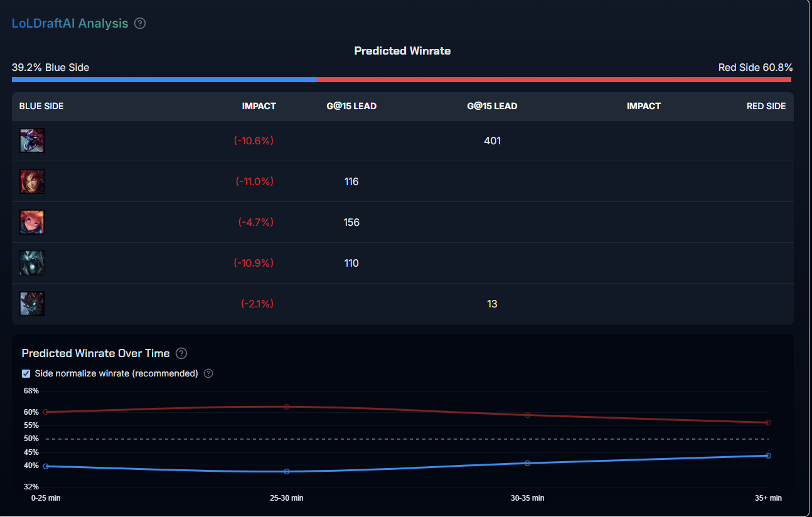Click the help icon next to Predicted Winrate Over Time
The image size is (812, 517).
(x=181, y=353)
